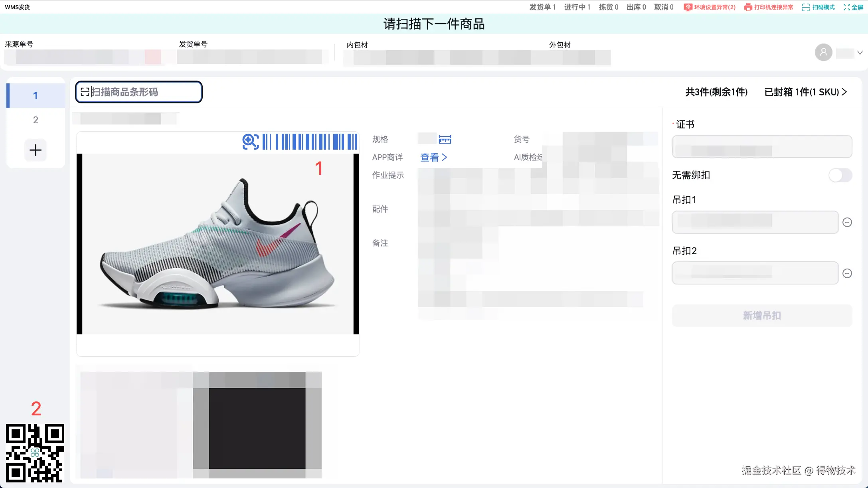Remove 吊扣1 with its minus icon

point(847,222)
